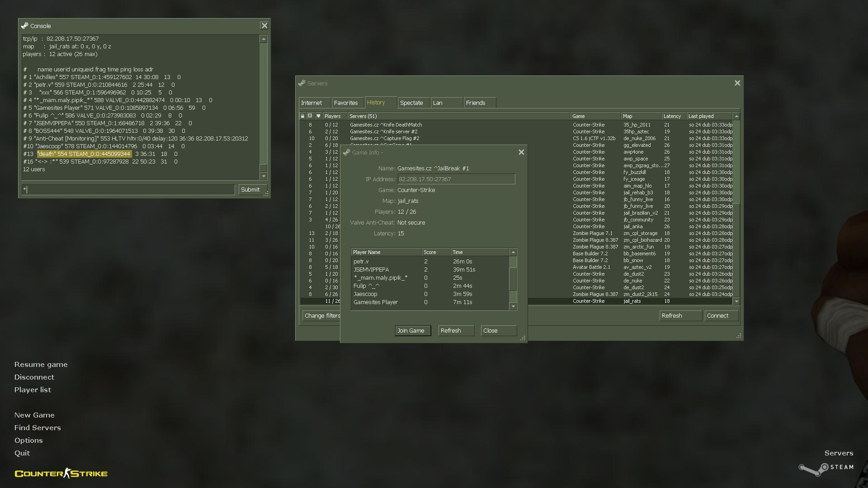Click the bots column header icon
The image size is (868, 488).
coord(310,116)
